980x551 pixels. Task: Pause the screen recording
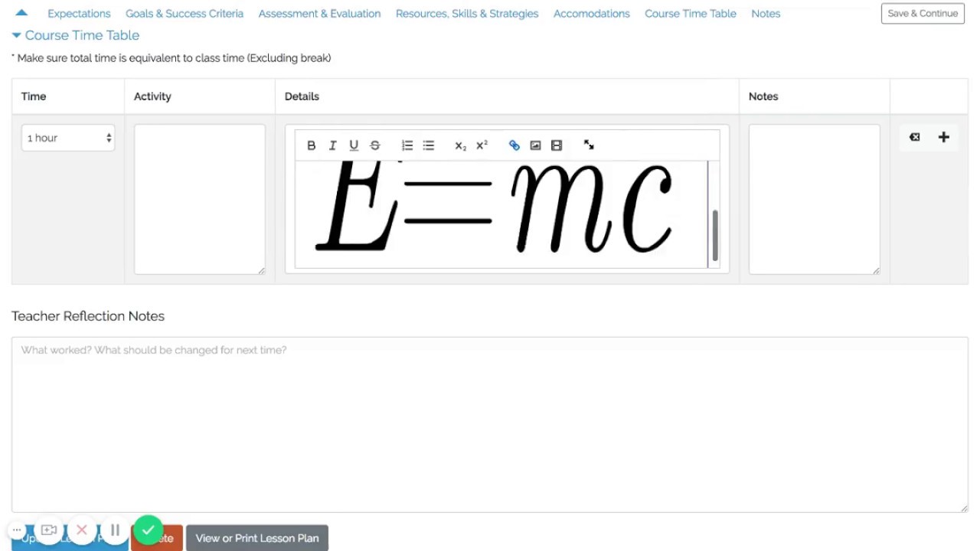(115, 530)
